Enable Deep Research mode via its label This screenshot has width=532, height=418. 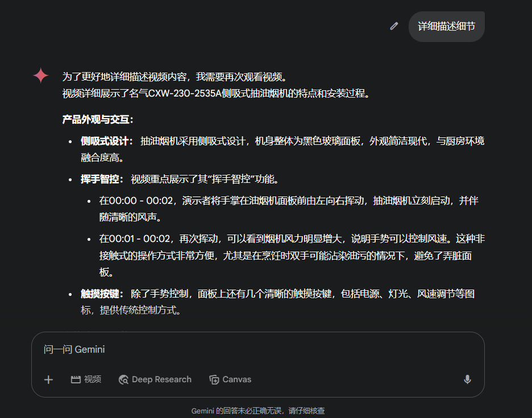click(x=161, y=379)
